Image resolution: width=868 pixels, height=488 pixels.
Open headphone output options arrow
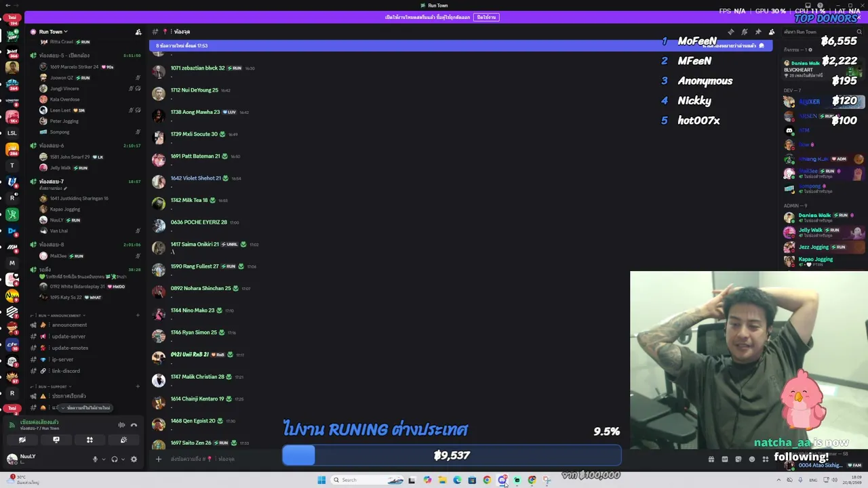point(122,460)
